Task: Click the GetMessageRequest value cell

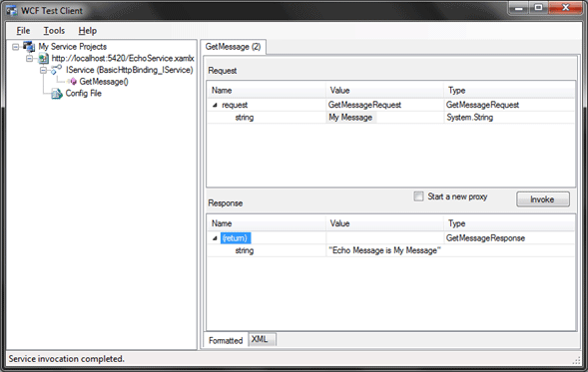Action: (x=384, y=105)
